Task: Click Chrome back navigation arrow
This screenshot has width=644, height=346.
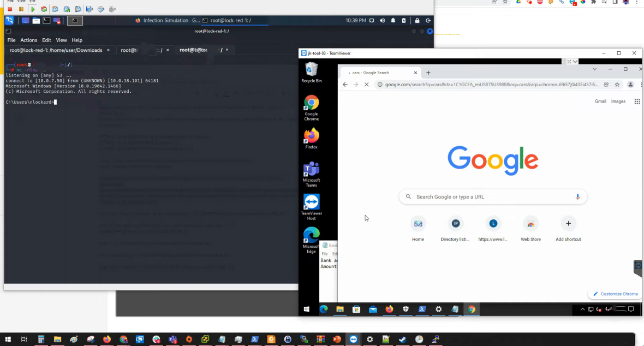Action: click(x=345, y=85)
